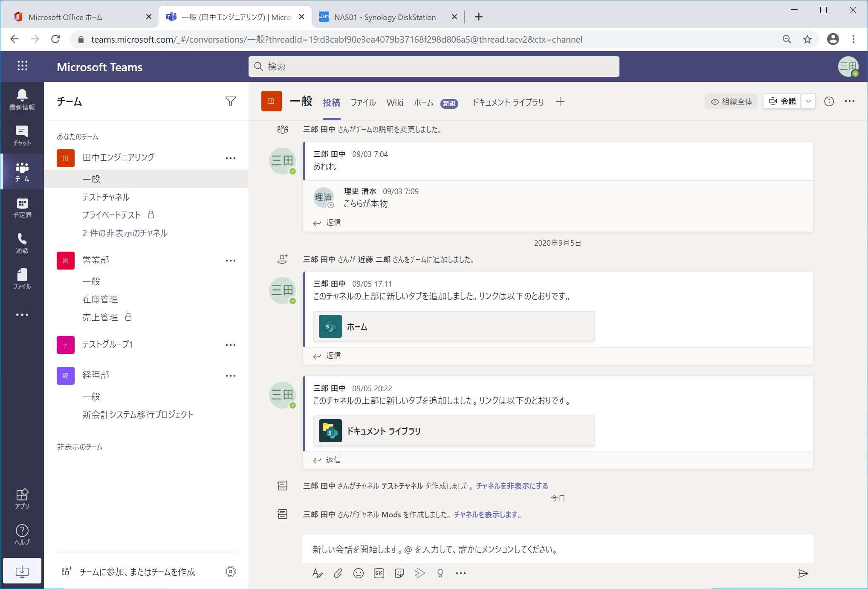Switch to the ホーム tab
Viewport: 868px width, 589px height.
424,102
